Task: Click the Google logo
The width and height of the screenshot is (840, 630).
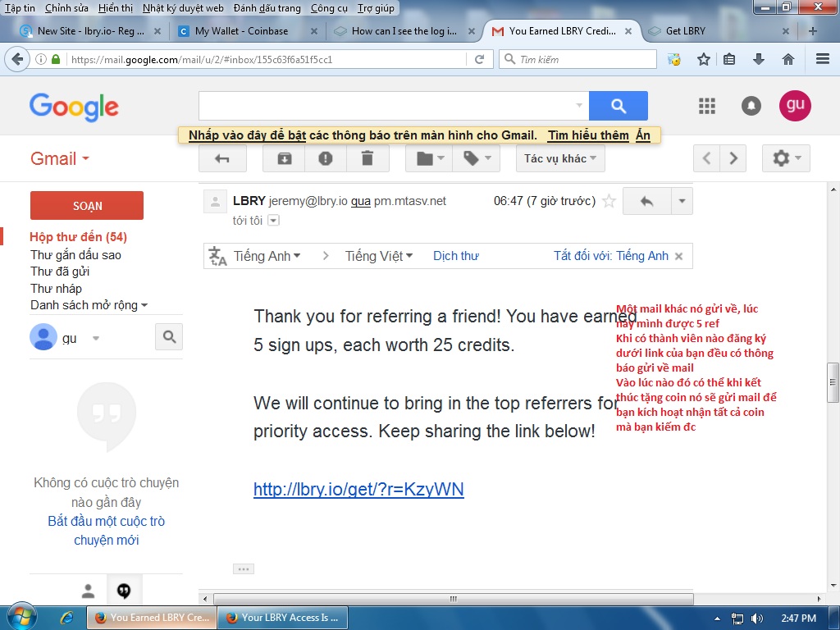Action: point(74,107)
